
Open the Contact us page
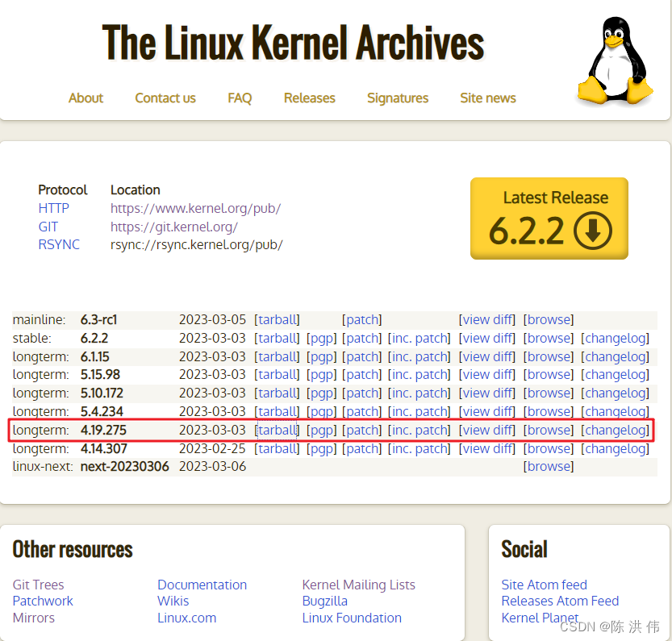point(165,98)
